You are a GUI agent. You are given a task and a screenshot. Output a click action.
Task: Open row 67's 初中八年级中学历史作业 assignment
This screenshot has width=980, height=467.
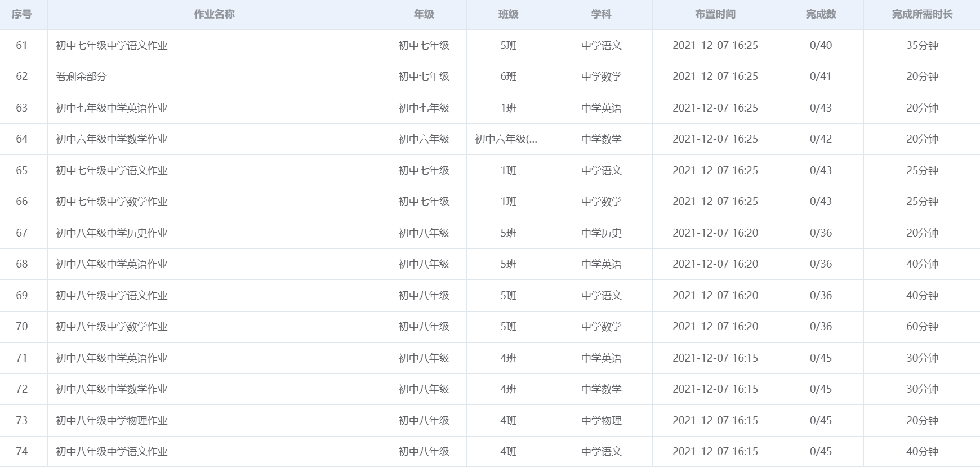coord(112,233)
